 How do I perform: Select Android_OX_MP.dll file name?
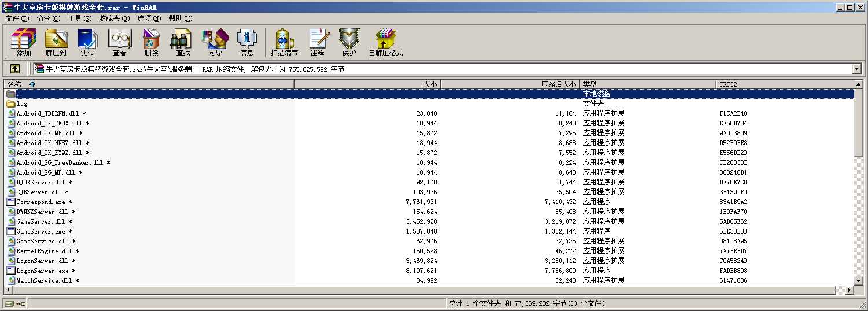(49, 133)
